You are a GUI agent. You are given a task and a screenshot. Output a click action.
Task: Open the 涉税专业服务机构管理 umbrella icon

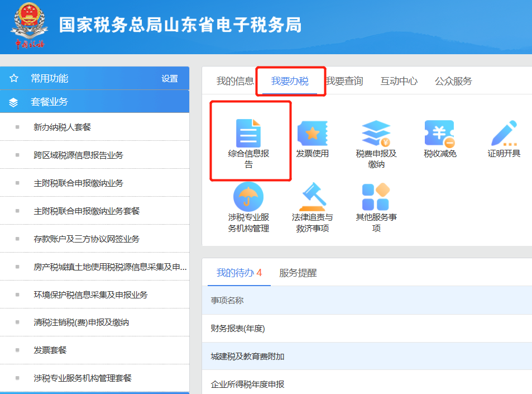[x=248, y=197]
